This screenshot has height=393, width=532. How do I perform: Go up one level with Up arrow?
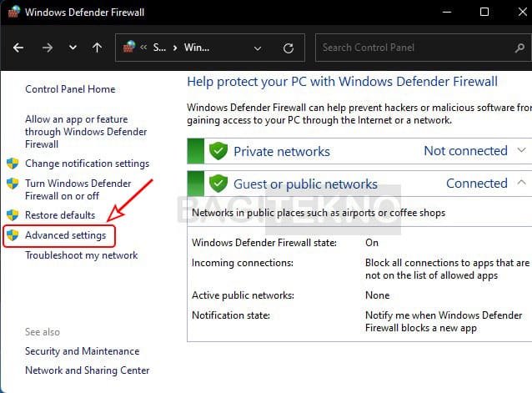coord(97,48)
